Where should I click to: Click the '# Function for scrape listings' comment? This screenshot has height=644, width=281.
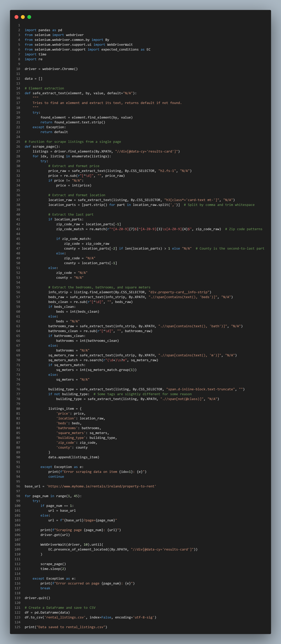73,142
